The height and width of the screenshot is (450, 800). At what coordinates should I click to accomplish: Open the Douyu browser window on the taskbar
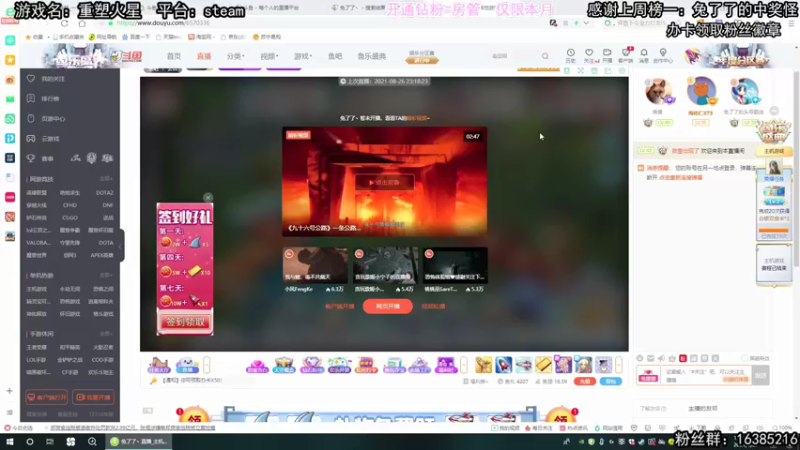point(139,441)
